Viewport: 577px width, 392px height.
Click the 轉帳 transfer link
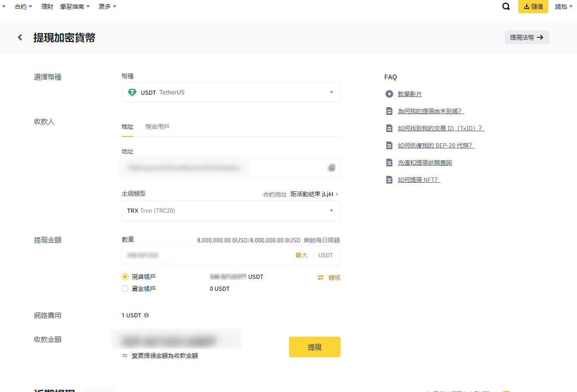[334, 278]
